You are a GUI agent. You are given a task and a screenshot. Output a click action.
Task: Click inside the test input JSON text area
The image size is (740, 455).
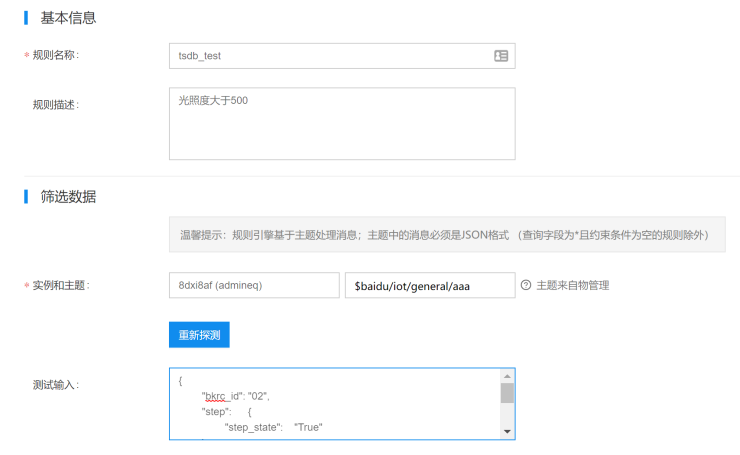coord(335,404)
